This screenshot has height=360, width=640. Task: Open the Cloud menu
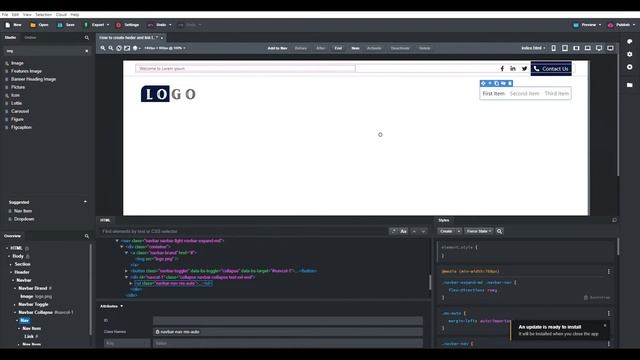point(61,15)
